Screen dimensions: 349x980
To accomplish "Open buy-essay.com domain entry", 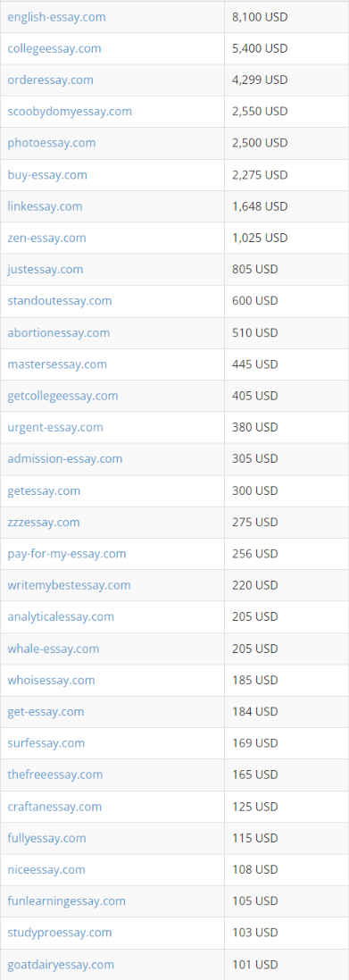I will (x=47, y=174).
